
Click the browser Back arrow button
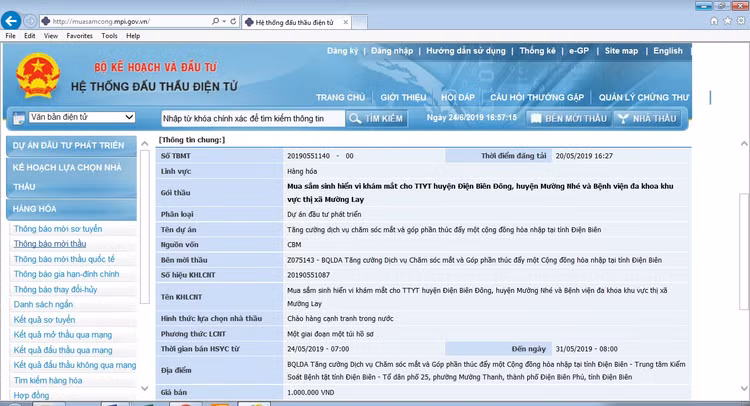[14, 20]
